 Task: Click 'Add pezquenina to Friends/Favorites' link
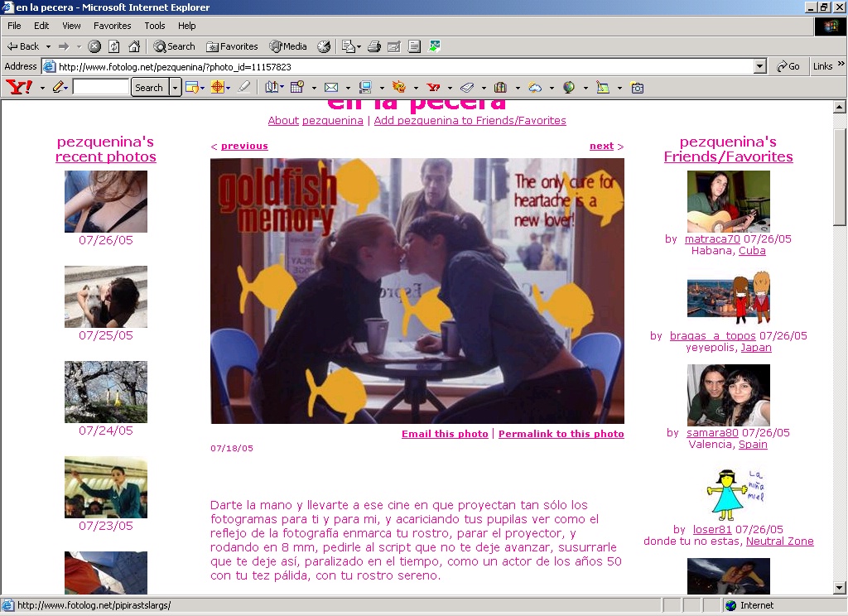pos(470,121)
